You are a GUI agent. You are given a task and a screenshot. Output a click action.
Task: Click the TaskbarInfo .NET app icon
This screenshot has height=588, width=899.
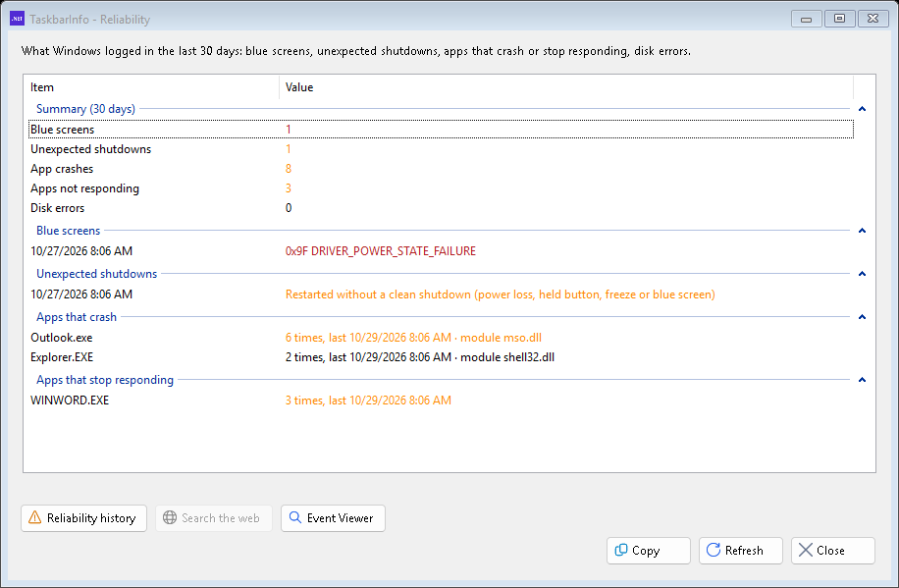coord(18,19)
